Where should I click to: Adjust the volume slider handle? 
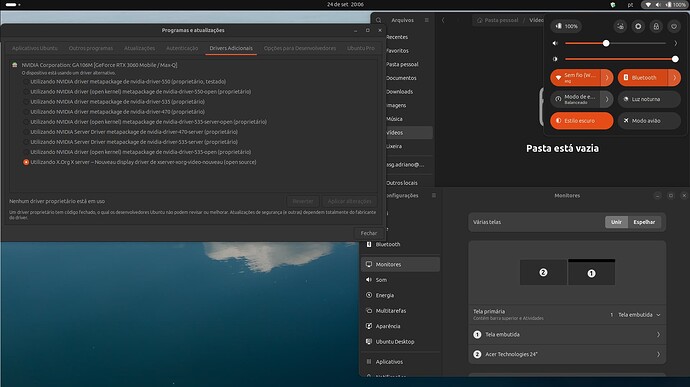coord(606,43)
